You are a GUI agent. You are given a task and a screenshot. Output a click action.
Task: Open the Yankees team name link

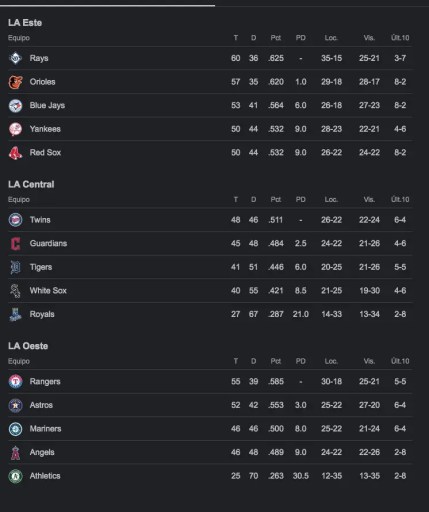tap(45, 129)
